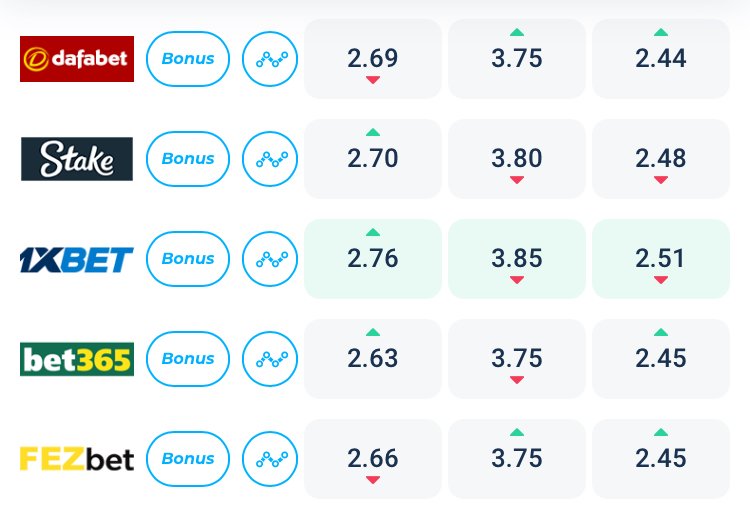Image resolution: width=750 pixels, height=514 pixels.
Task: Click the FEZbet bookmaker logo
Action: 77,459
